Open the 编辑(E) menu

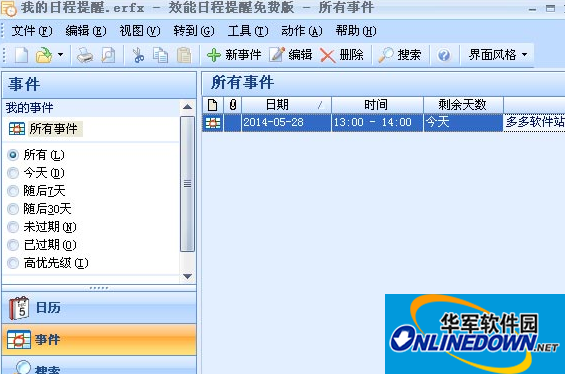click(86, 31)
